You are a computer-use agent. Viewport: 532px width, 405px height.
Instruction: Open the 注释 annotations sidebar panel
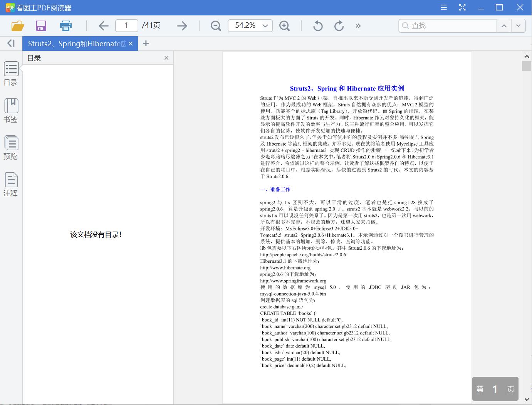click(11, 185)
